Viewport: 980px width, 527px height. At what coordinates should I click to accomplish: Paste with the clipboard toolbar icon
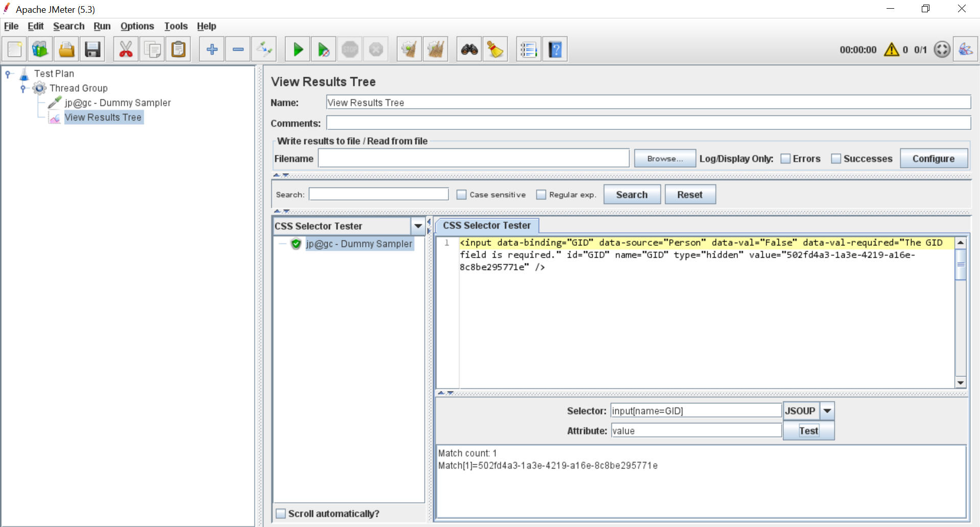pyautogui.click(x=178, y=50)
